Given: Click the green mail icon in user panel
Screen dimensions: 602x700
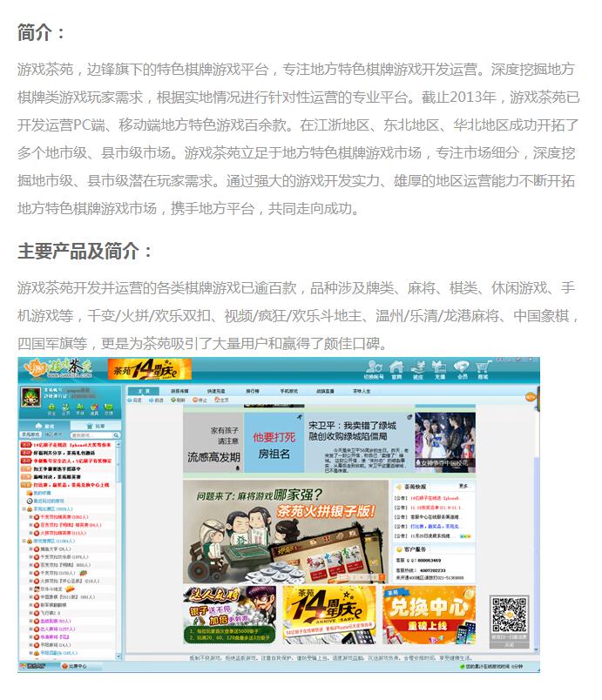Looking at the screenshot, I should 109,407.
